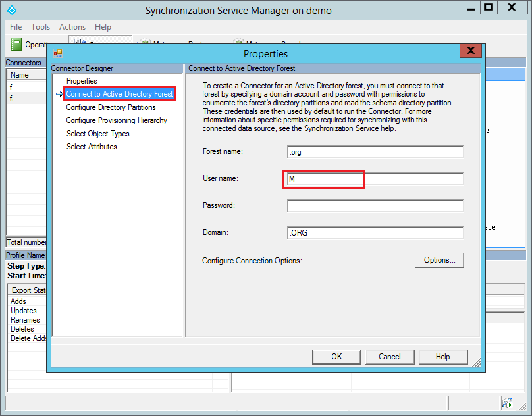Close the Properties dialog with the red X
Viewport: 532px width, 416px height.
[472, 51]
